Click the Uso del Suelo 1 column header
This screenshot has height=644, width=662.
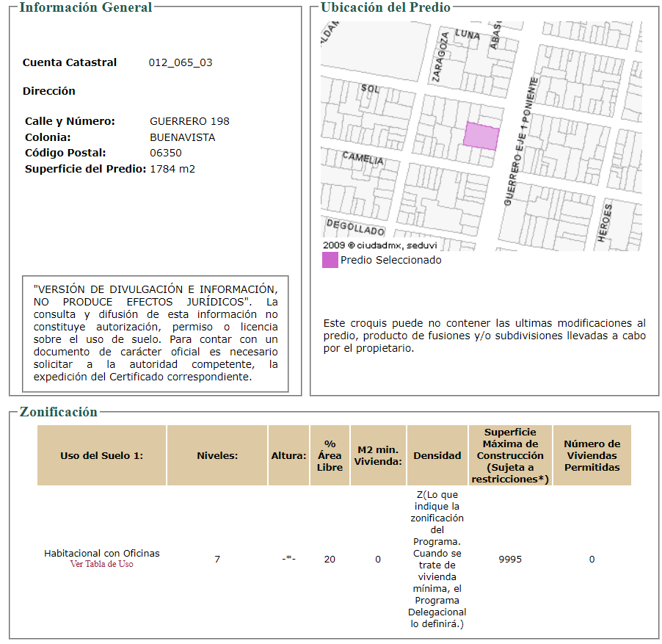(102, 455)
